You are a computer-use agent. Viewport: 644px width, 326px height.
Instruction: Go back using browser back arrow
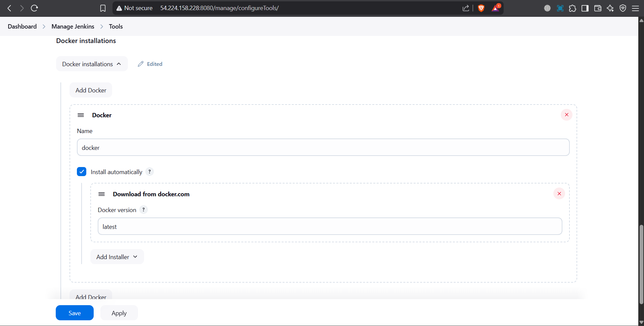click(9, 8)
